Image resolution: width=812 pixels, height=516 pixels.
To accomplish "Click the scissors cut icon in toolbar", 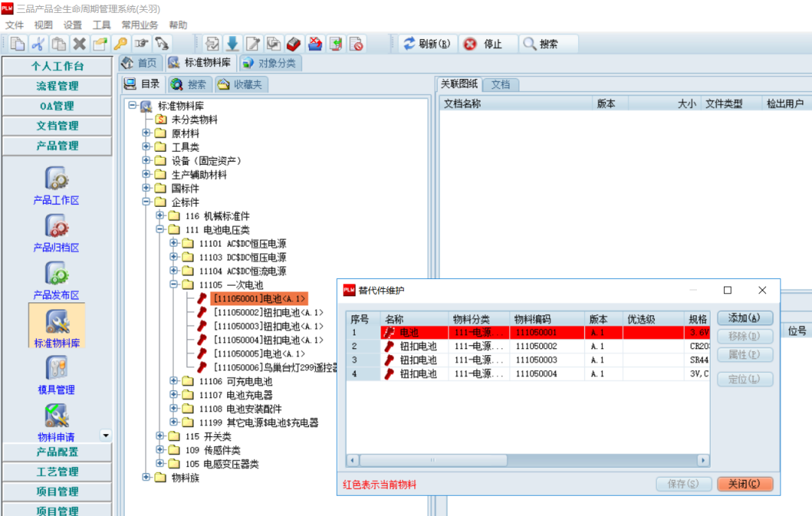I will (x=38, y=44).
